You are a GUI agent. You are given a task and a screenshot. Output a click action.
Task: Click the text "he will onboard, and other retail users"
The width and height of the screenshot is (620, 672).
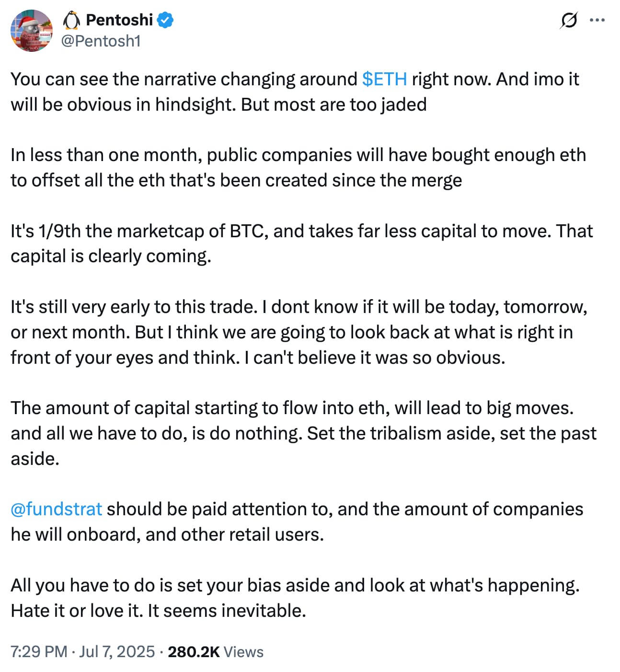point(167,534)
